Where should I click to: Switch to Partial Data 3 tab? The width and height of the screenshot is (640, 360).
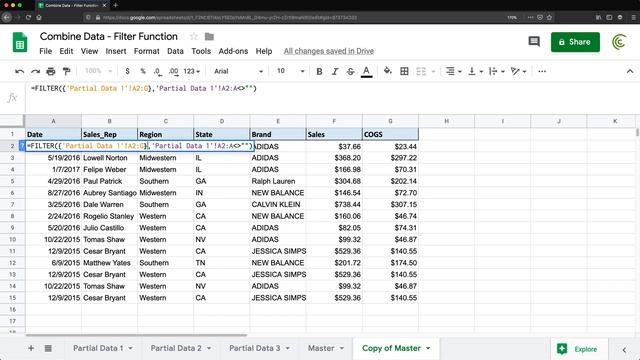click(x=254, y=348)
